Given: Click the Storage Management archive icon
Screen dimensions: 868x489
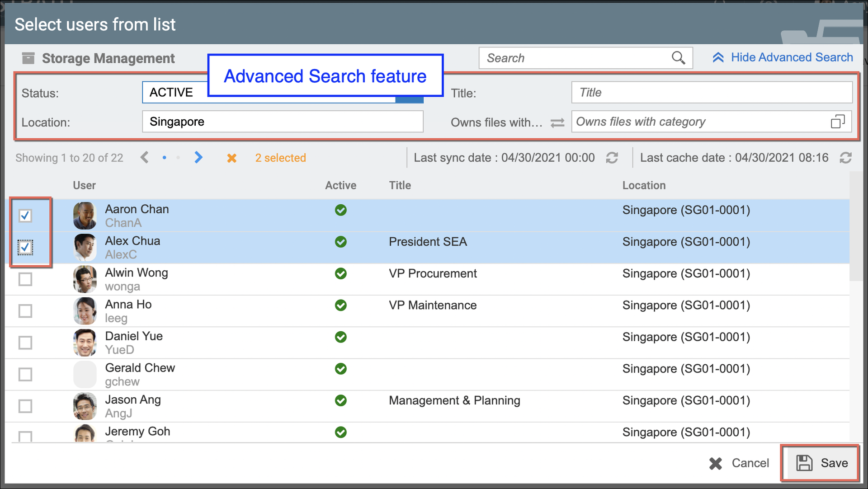Looking at the screenshot, I should tap(28, 58).
